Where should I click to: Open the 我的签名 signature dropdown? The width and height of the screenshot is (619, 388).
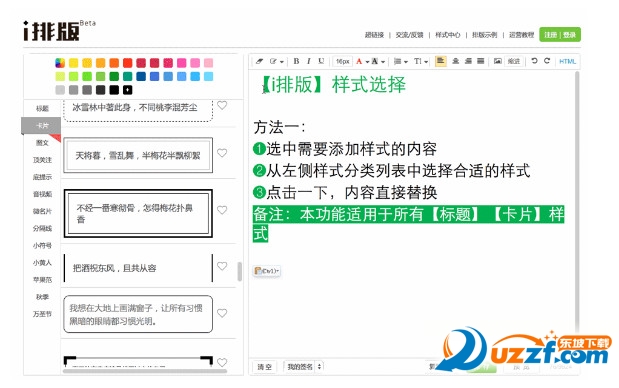pos(303,367)
